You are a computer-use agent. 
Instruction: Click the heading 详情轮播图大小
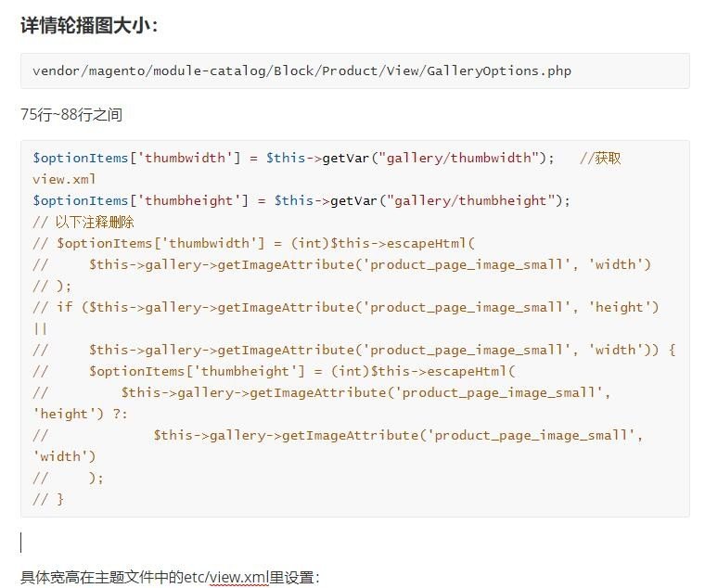pyautogui.click(x=89, y=25)
